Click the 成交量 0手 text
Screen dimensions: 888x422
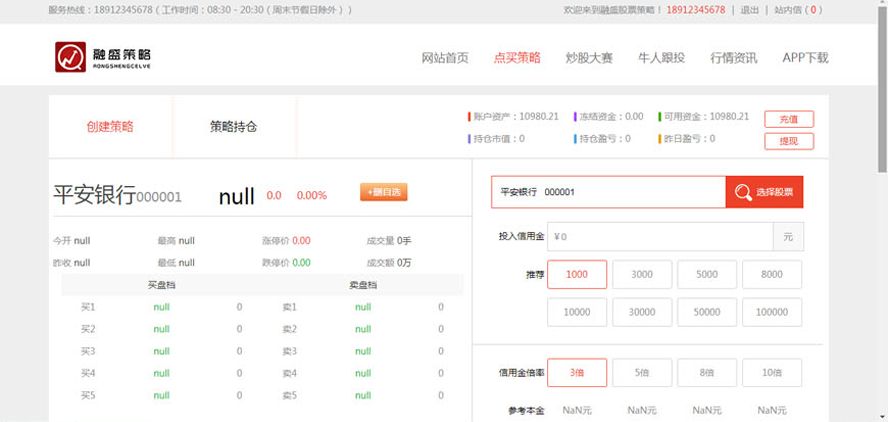pos(389,241)
